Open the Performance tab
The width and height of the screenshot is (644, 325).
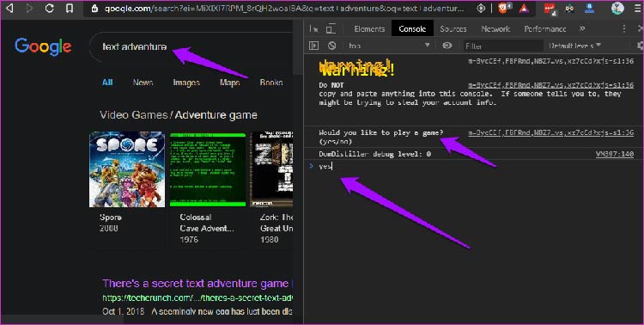click(x=545, y=28)
